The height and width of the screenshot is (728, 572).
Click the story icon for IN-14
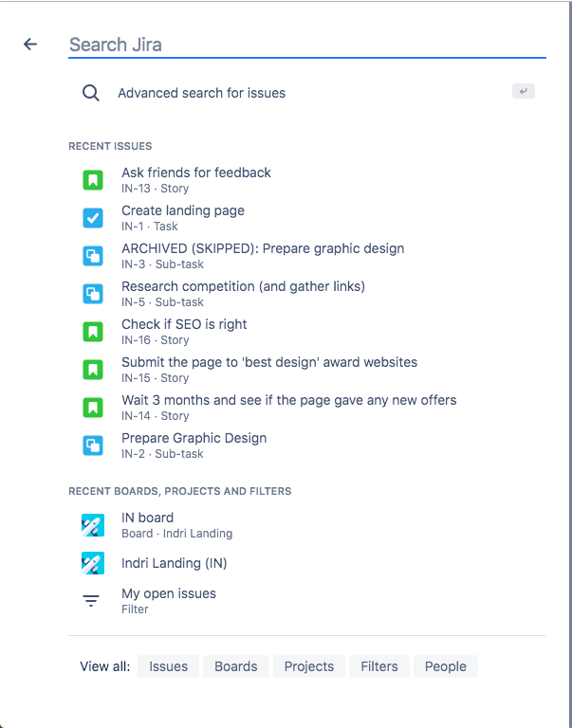coord(93,408)
